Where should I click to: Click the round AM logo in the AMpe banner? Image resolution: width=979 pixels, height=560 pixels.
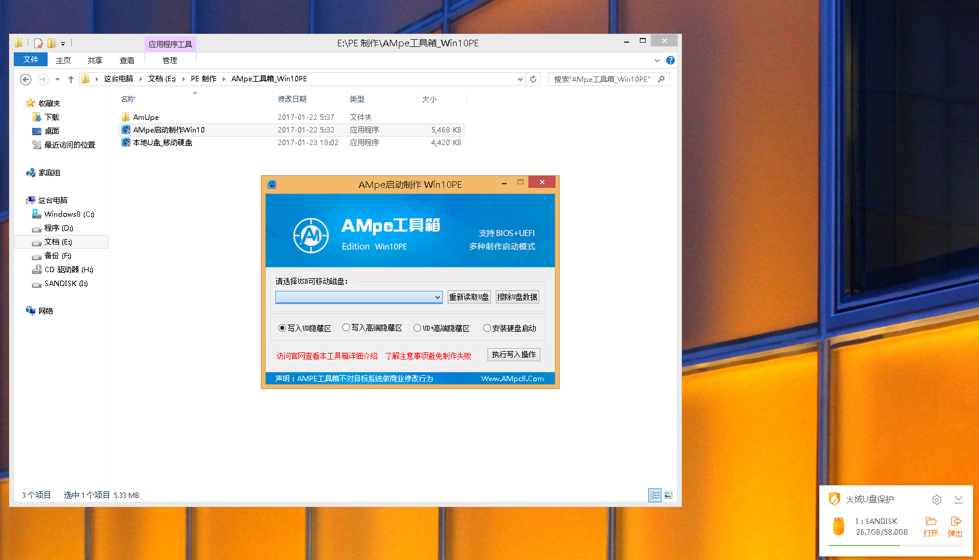[x=311, y=235]
